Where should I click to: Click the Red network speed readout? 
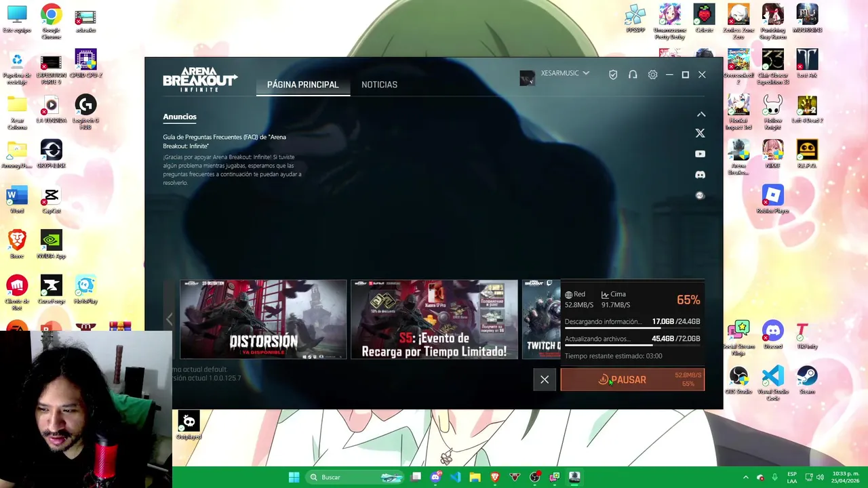578,300
